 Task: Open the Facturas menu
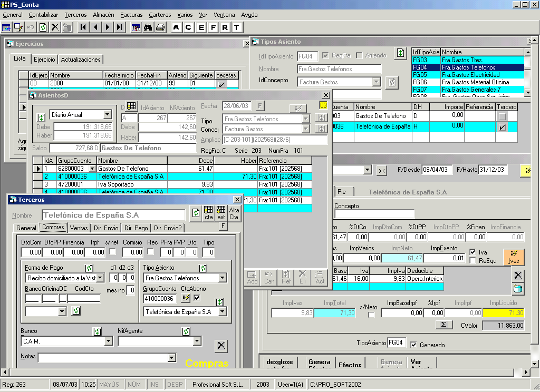131,15
